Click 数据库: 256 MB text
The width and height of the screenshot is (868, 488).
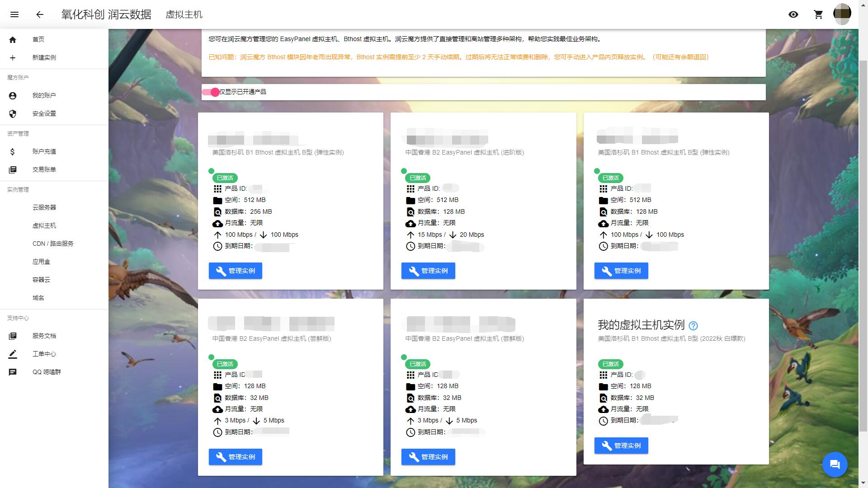[x=249, y=212]
